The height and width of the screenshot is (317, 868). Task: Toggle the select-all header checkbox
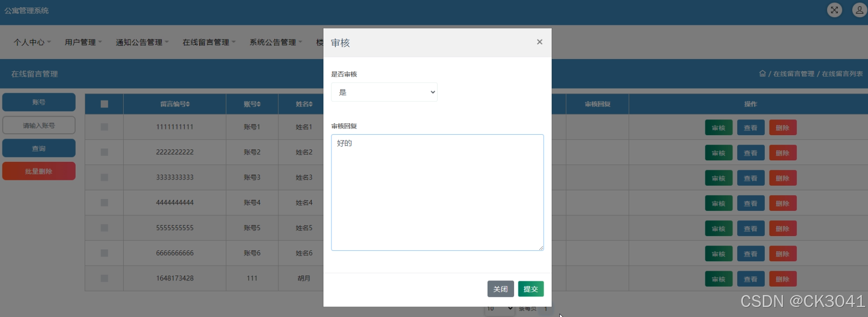(x=104, y=104)
